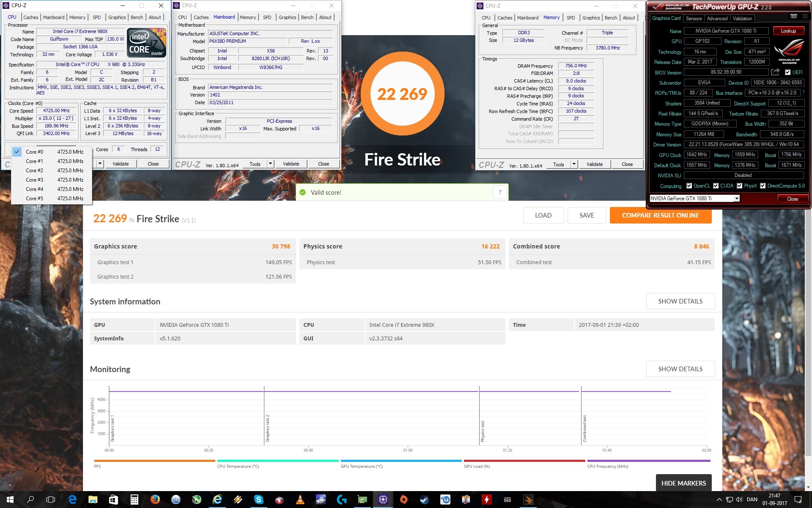Open GPU-Z hamburger menu icon
This screenshot has width=812, height=508.
pos(804,16)
